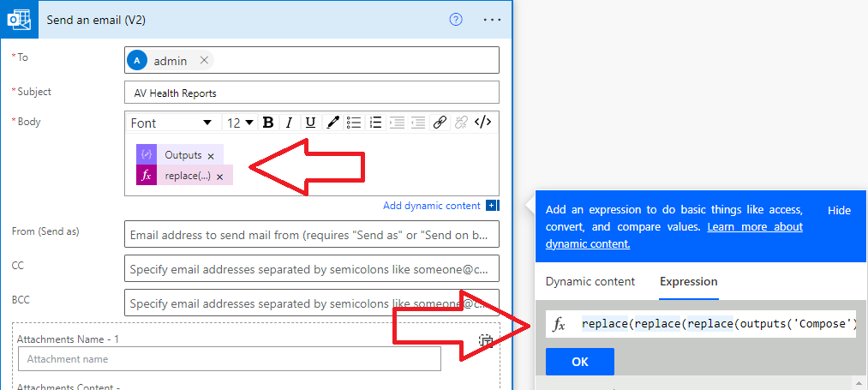This screenshot has width=868, height=390.
Task: Insert a bulleted list
Action: tap(353, 123)
